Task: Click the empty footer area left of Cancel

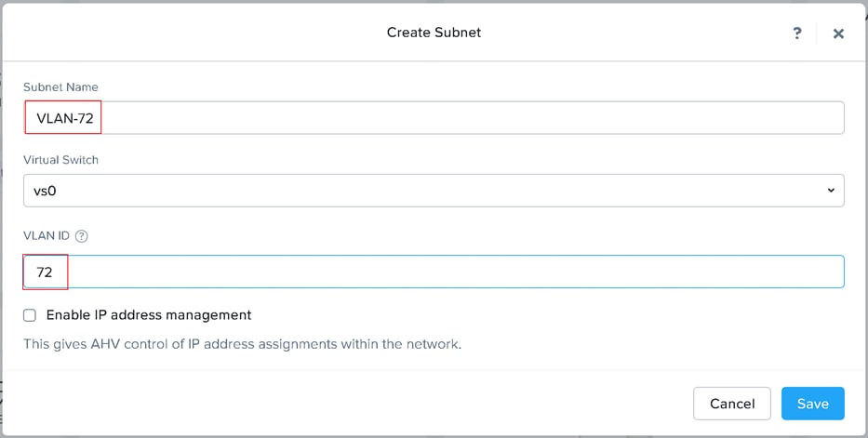Action: [x=354, y=404]
